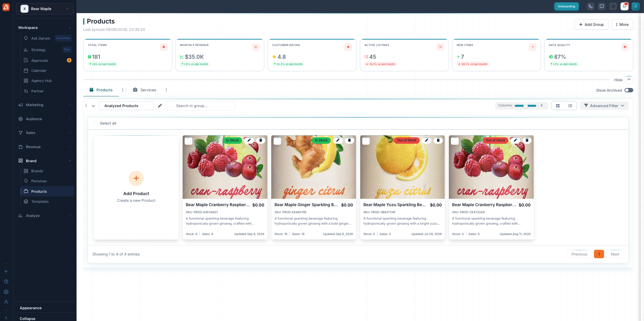Open the notifications bell
Viewport: 644px width, 321px height.
(x=625, y=6)
